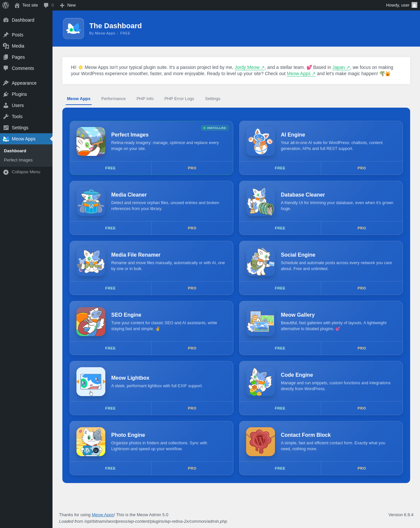Switch to PHP Error Logs tab
This screenshot has width=420, height=528.
point(179,99)
